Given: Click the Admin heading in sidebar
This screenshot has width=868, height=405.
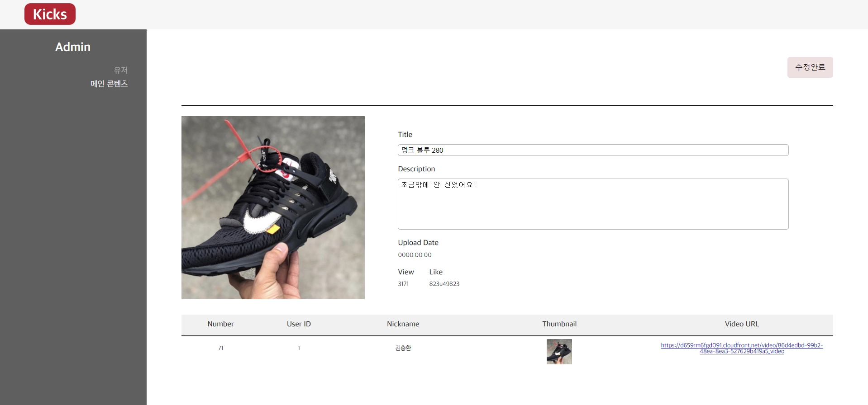Looking at the screenshot, I should point(73,47).
